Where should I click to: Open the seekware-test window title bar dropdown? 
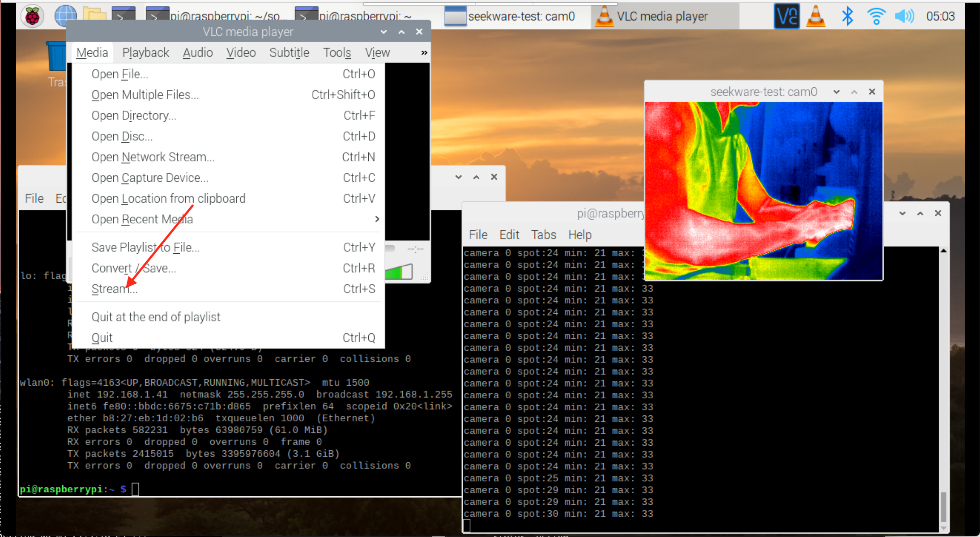coord(836,92)
